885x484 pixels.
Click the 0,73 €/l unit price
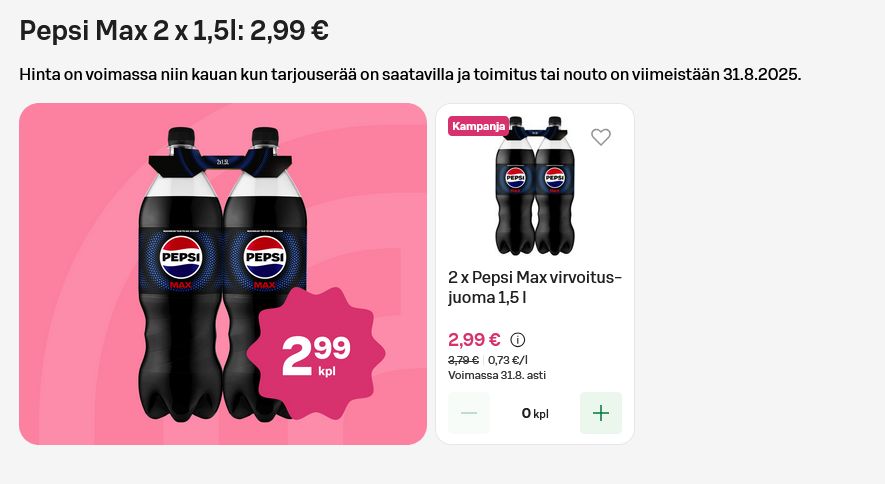(507, 360)
